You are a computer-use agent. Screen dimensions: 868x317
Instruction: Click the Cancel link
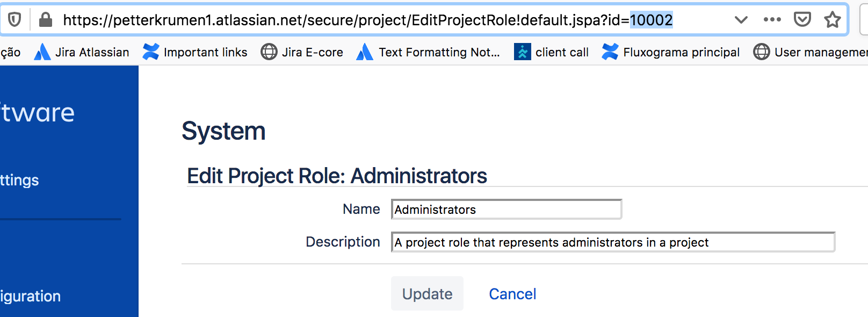pyautogui.click(x=512, y=294)
